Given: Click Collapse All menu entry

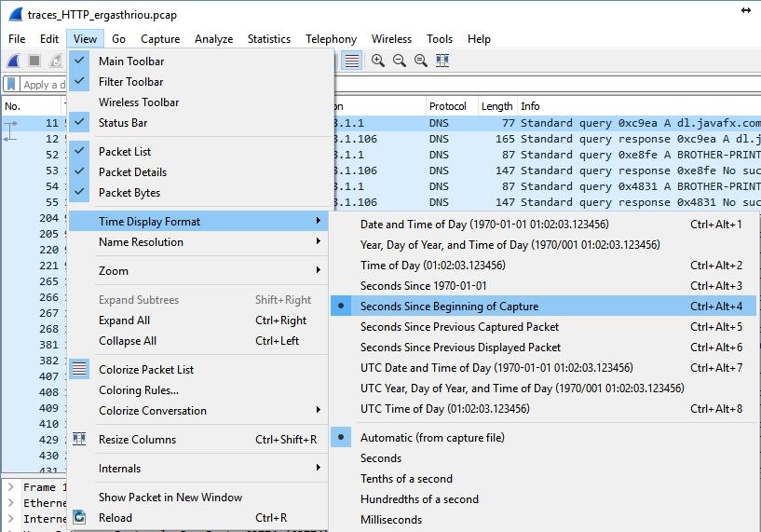Looking at the screenshot, I should 198,341.
